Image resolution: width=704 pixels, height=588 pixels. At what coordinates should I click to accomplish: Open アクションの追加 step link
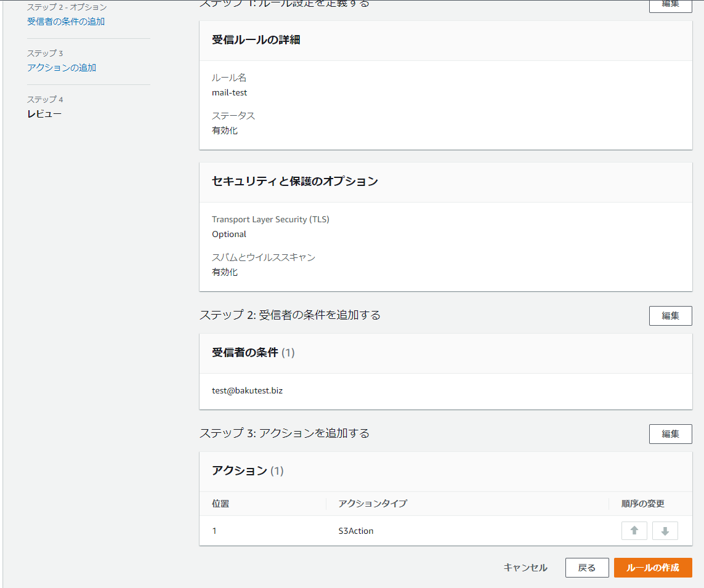62,67
